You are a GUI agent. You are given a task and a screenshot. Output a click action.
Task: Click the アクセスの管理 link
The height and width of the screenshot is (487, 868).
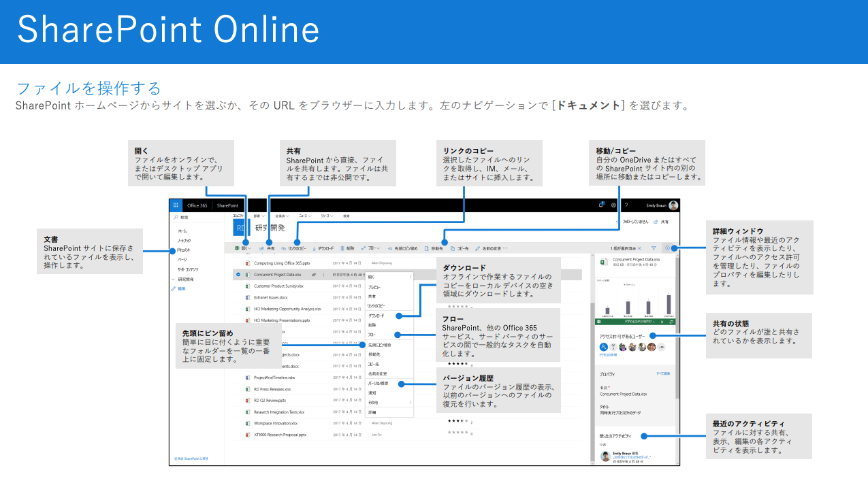(608, 355)
